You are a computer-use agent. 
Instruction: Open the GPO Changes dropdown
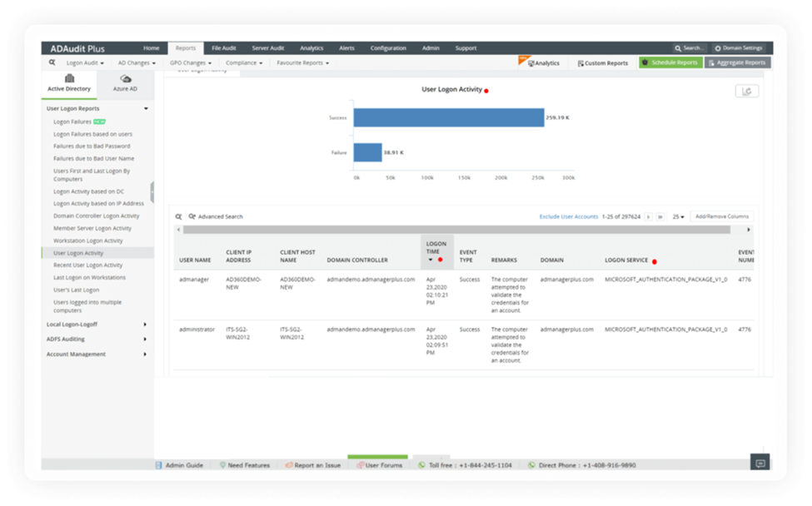pos(191,62)
